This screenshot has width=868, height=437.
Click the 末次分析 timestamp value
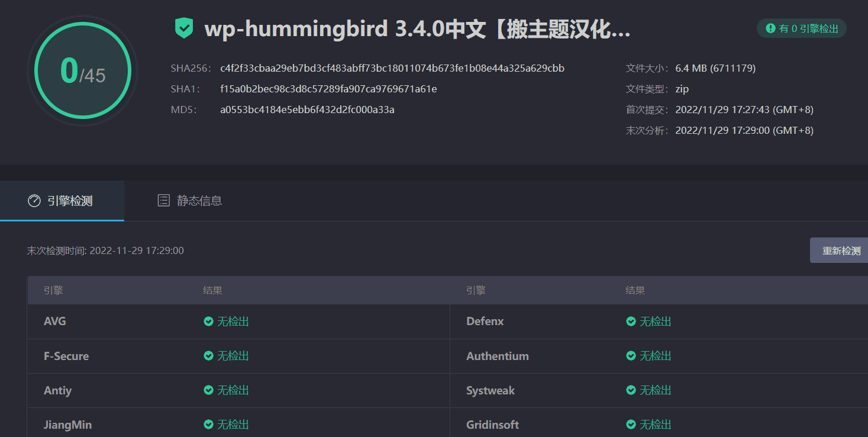click(744, 130)
